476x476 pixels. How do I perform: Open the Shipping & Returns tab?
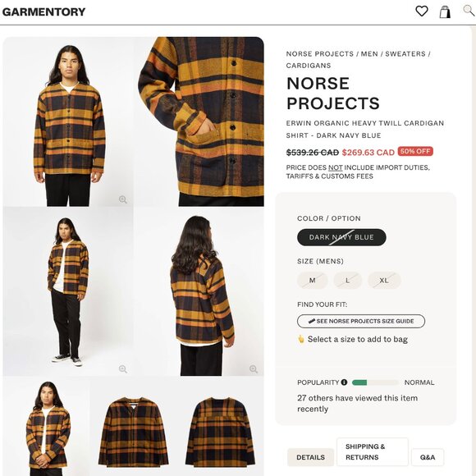pyautogui.click(x=373, y=451)
